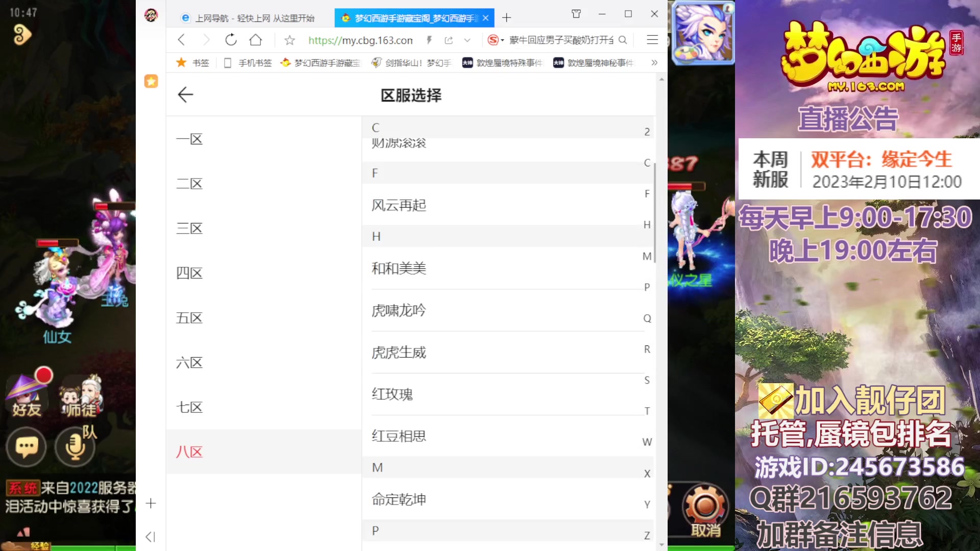Click the character portrait in game window
This screenshot has height=551, width=980.
(x=703, y=33)
